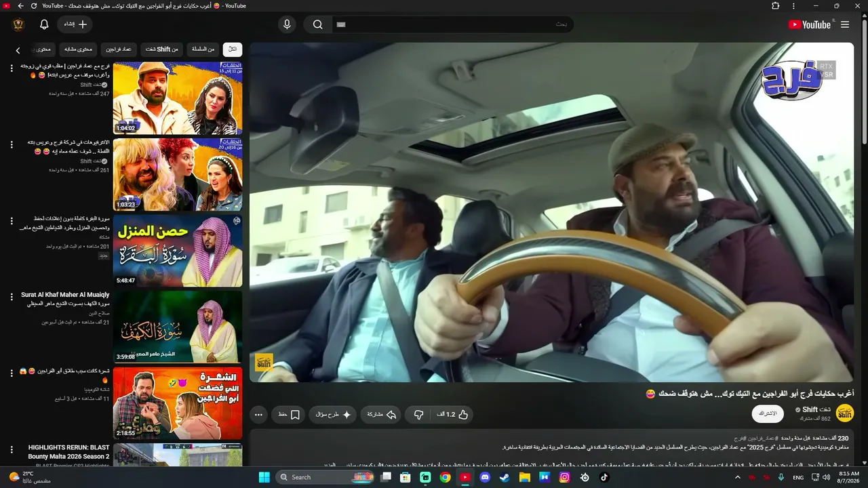Viewport: 868px width, 488px height.
Task: Click the Shift watermark in the video
Action: tap(264, 363)
